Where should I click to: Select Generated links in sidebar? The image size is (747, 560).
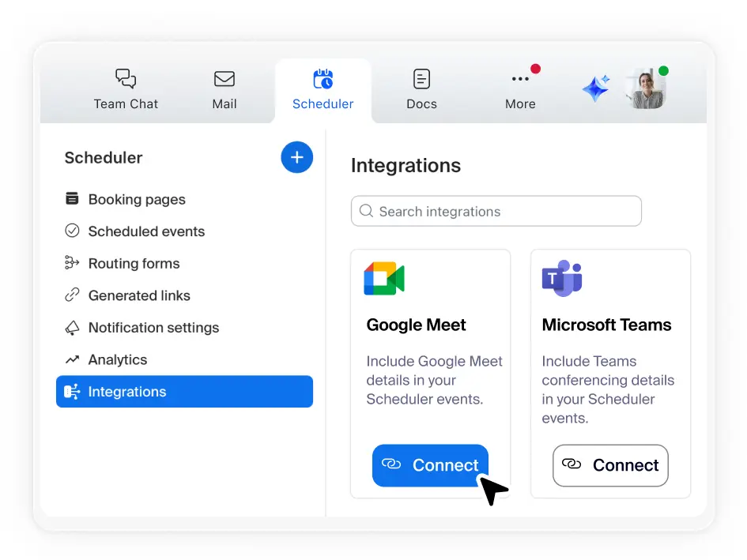139,295
